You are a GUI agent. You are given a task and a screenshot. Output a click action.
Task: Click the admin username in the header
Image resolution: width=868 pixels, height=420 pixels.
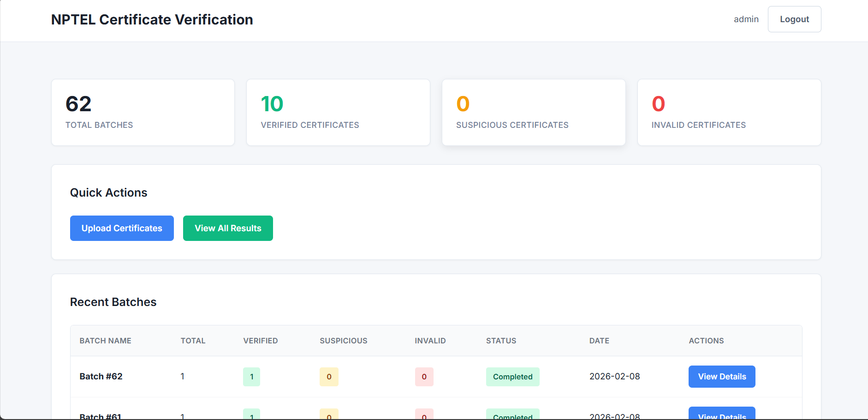pos(746,19)
